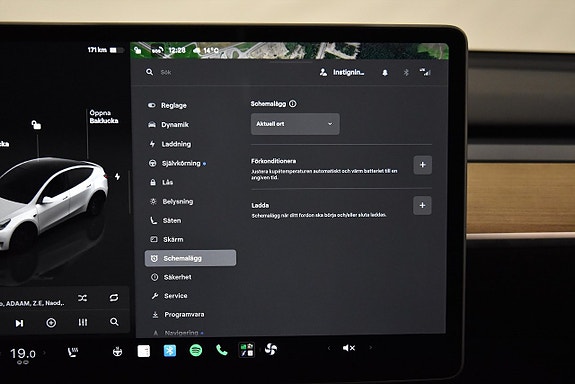This screenshot has width=575, height=384.
Task: Toggle repeat in the media player
Action: click(x=114, y=297)
